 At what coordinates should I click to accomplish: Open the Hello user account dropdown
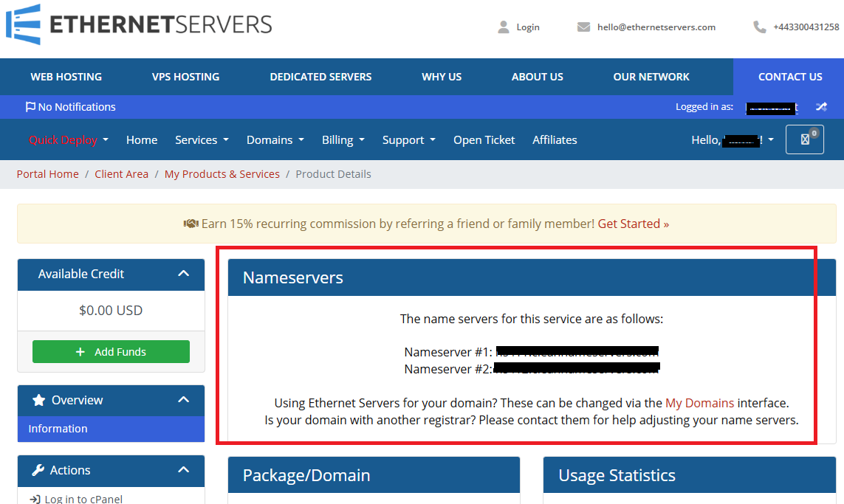tap(733, 140)
